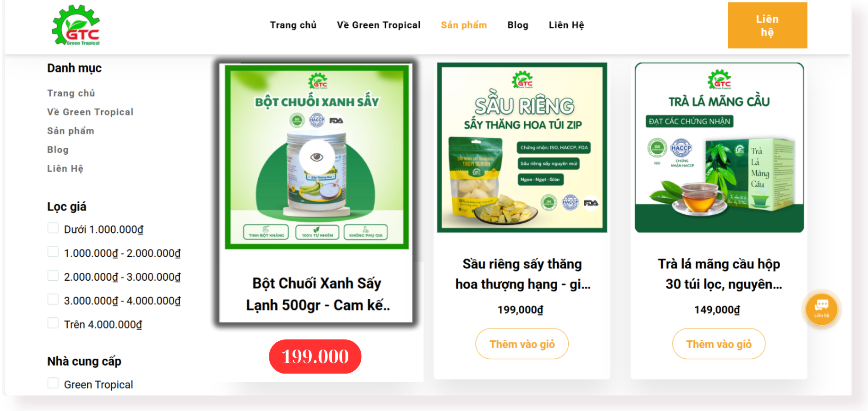Screen dimensions: 868x411
Task: Open the Trà lá mãng cầu product image
Action: (x=719, y=147)
